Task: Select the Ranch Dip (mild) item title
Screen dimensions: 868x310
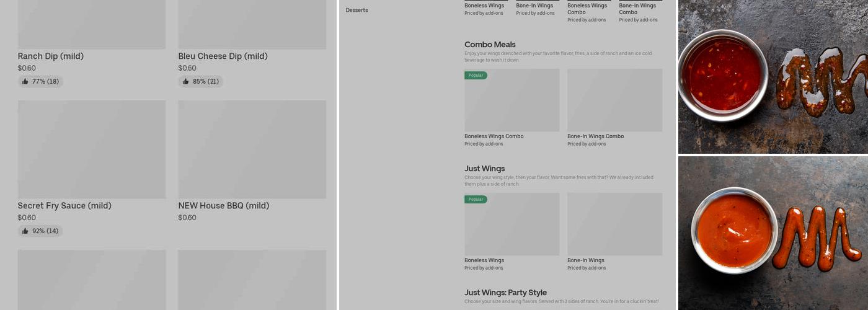Action: (x=51, y=56)
